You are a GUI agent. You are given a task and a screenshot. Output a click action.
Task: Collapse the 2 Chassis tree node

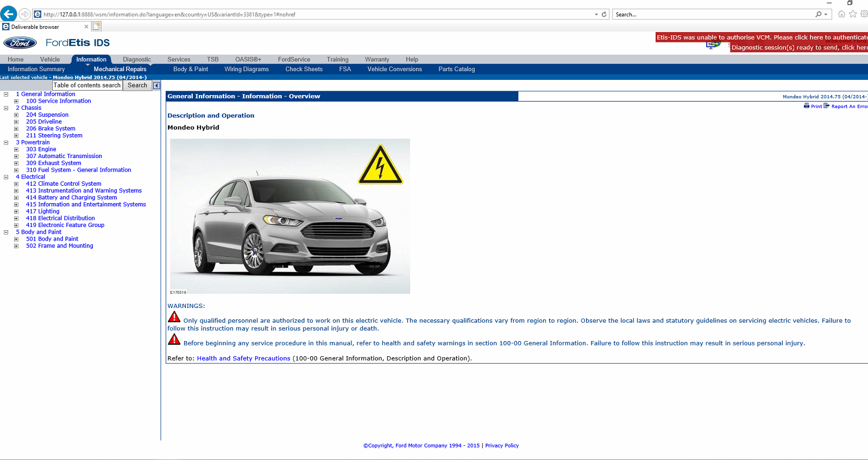tap(6, 108)
